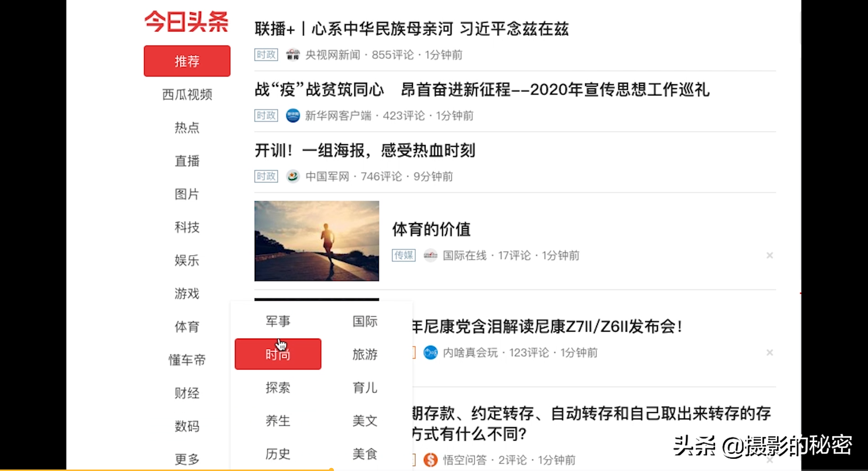Click the sunset runner thumbnail
This screenshot has height=471, width=868.
[316, 241]
